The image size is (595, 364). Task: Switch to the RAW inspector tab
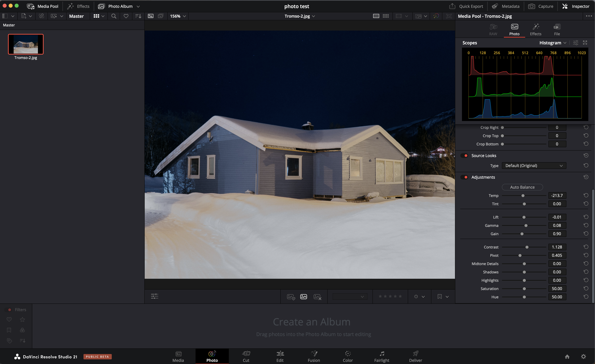(493, 30)
